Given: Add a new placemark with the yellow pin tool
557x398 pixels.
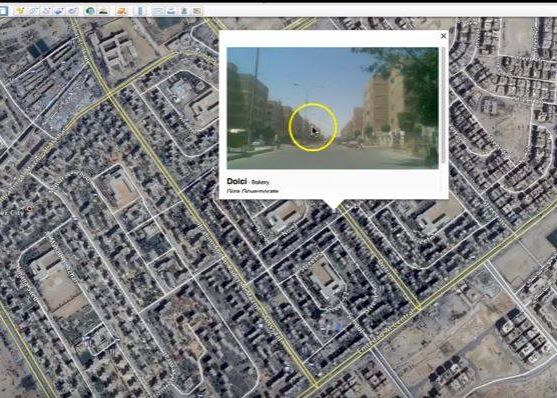Looking at the screenshot, I should (20, 11).
